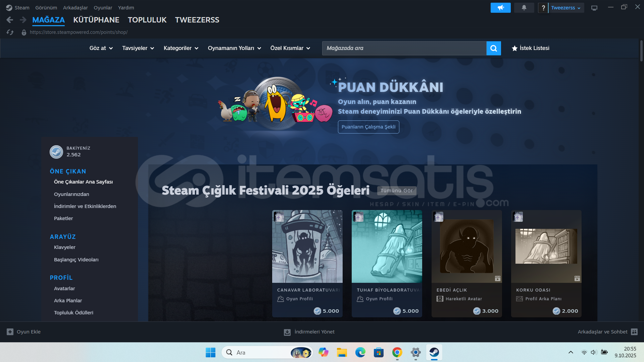Click the announcements megaphone icon
The height and width of the screenshot is (362, 644).
(x=500, y=8)
